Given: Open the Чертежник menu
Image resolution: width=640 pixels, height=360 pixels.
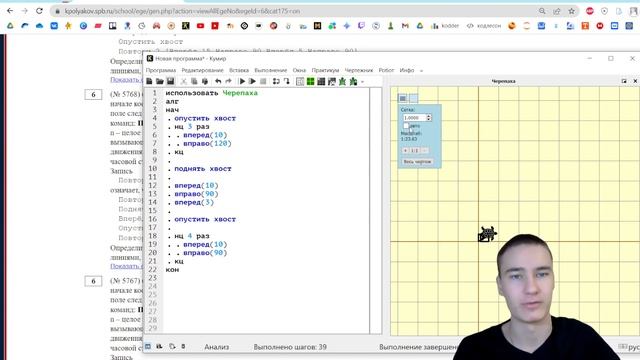Looking at the screenshot, I should coord(359,70).
